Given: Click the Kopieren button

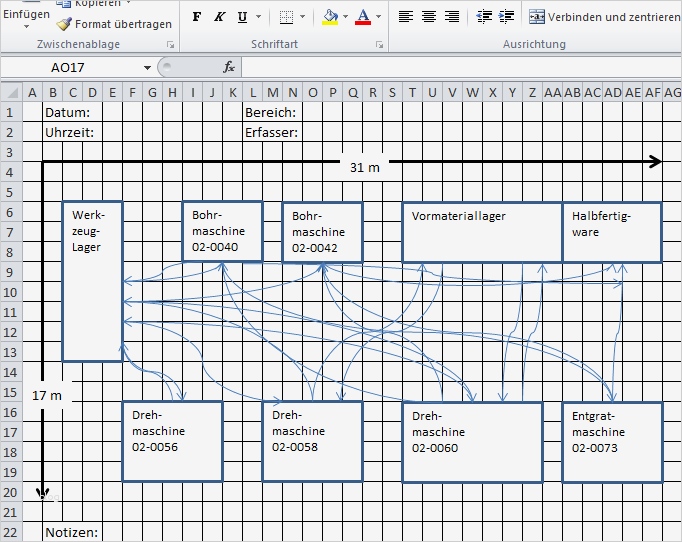Looking at the screenshot, I should click(x=93, y=4).
